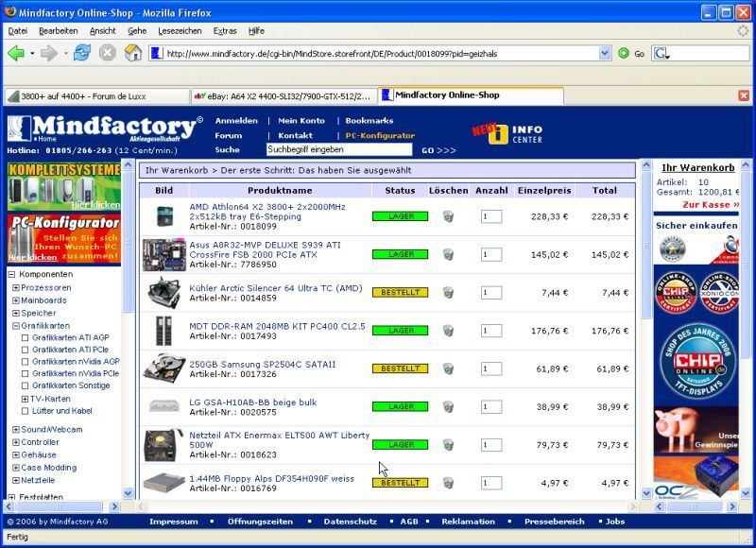This screenshot has height=548, width=756.
Task: Remove Kühler Arctic Silencer 64 from cart
Action: tap(448, 293)
